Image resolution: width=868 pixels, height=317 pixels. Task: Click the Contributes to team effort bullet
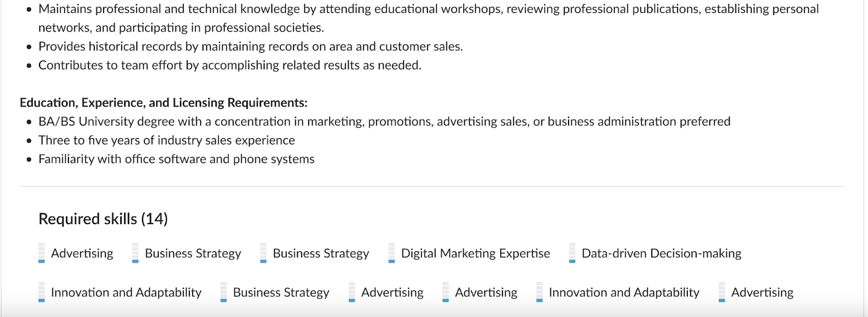click(230, 65)
